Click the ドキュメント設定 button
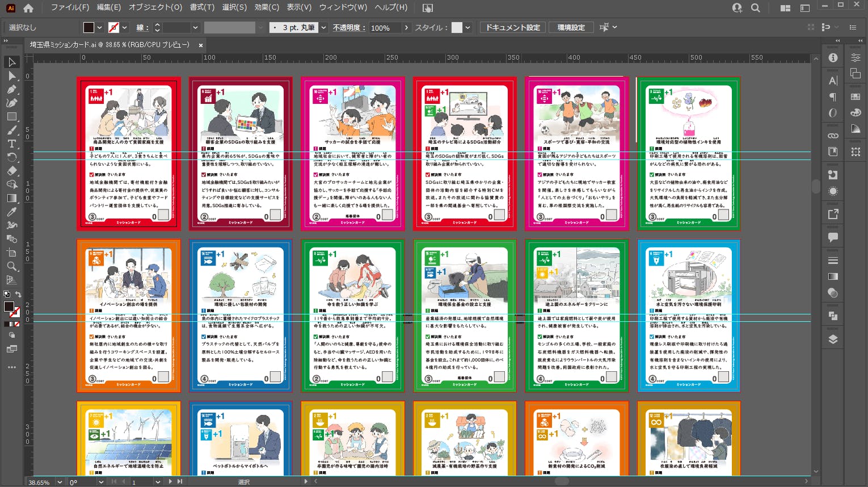Image resolution: width=868 pixels, height=487 pixels. [x=512, y=27]
